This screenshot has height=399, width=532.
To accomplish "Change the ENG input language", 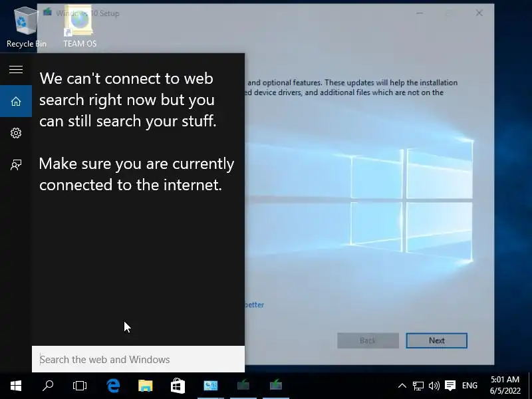I will coord(469,386).
